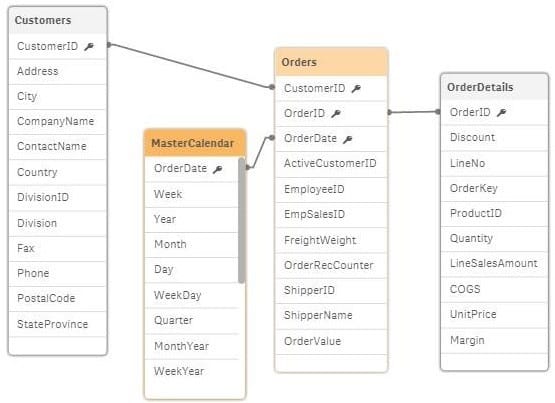555x403 pixels.
Task: Click the connector endpoint at OrderDetails OrderID
Action: 438,112
